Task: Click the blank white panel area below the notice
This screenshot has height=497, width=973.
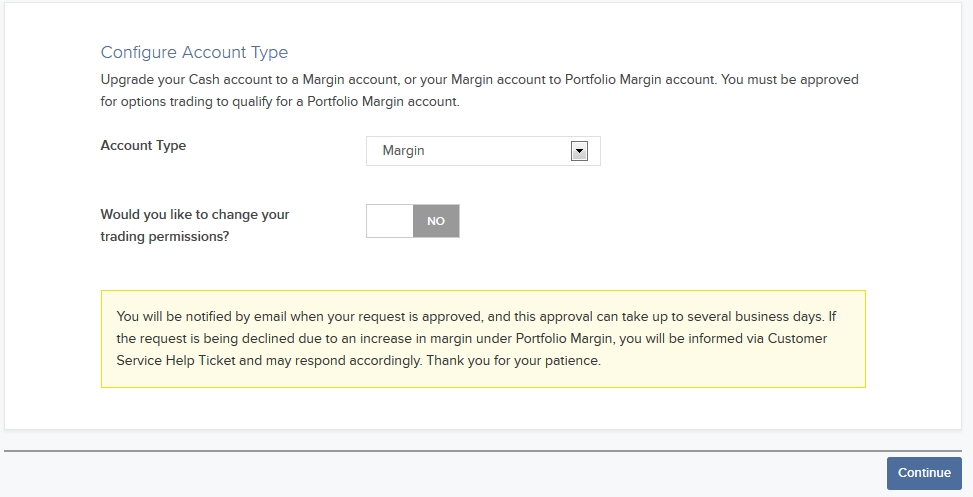Action: pyautogui.click(x=483, y=410)
